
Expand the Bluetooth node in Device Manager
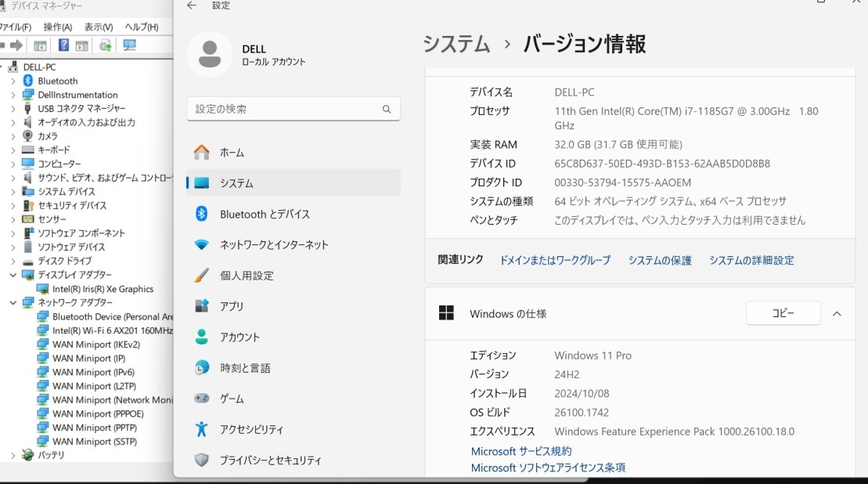click(x=13, y=81)
